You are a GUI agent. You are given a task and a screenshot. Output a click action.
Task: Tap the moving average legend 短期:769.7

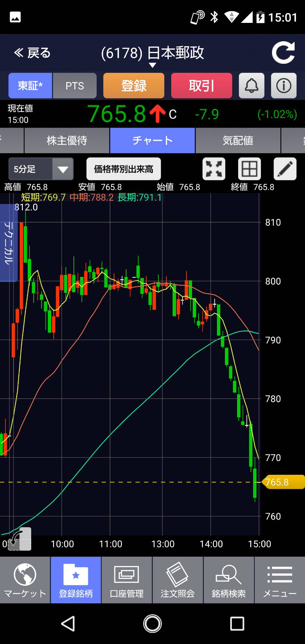44,198
